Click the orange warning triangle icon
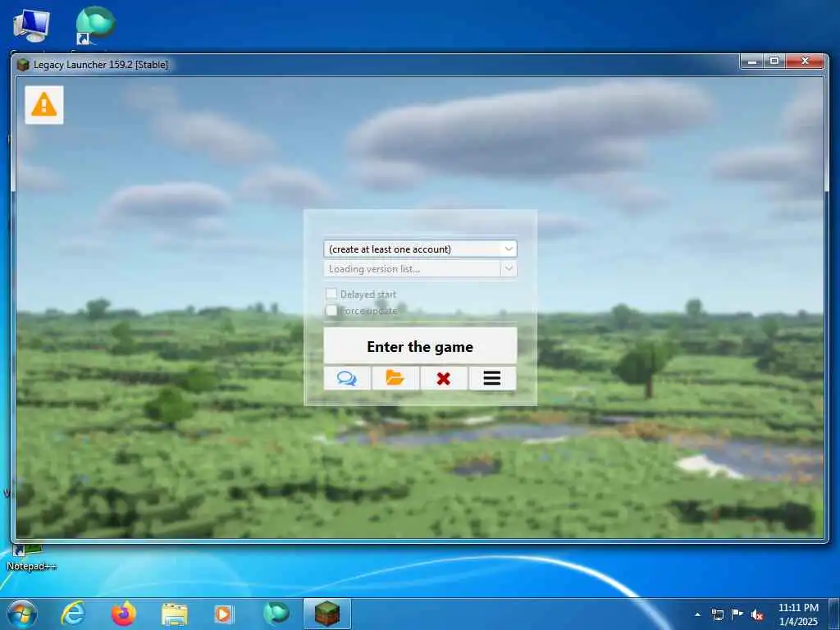The image size is (840, 630). pyautogui.click(x=44, y=104)
